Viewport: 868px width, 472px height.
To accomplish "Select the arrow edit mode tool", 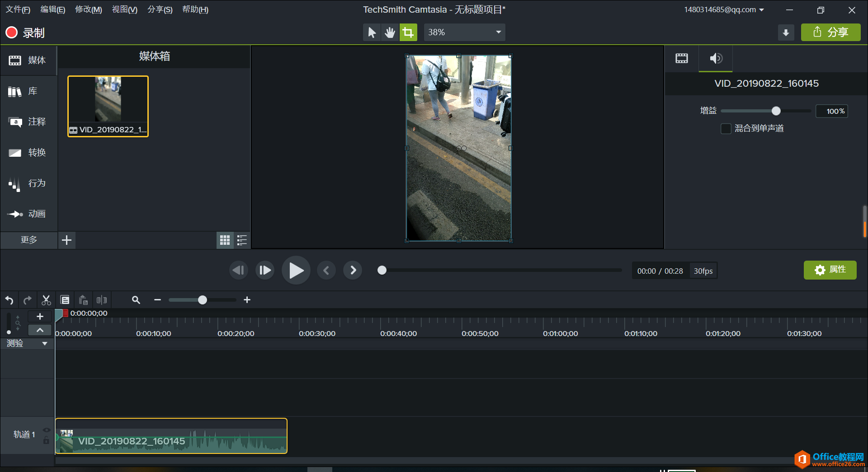I will [x=372, y=33].
